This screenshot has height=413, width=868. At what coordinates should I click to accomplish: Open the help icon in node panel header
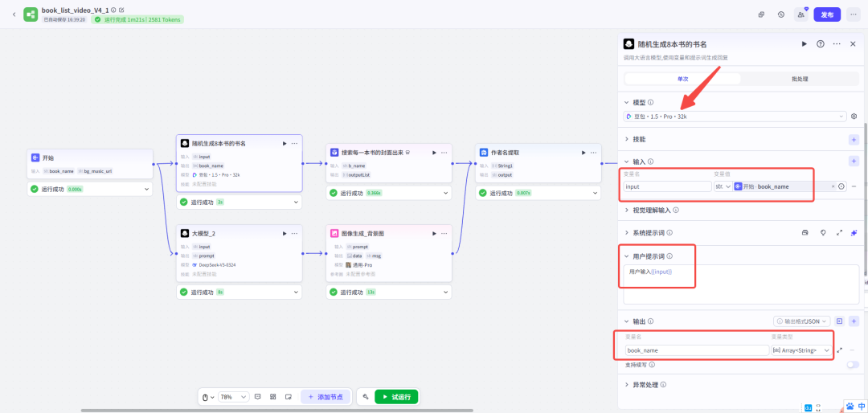(820, 43)
